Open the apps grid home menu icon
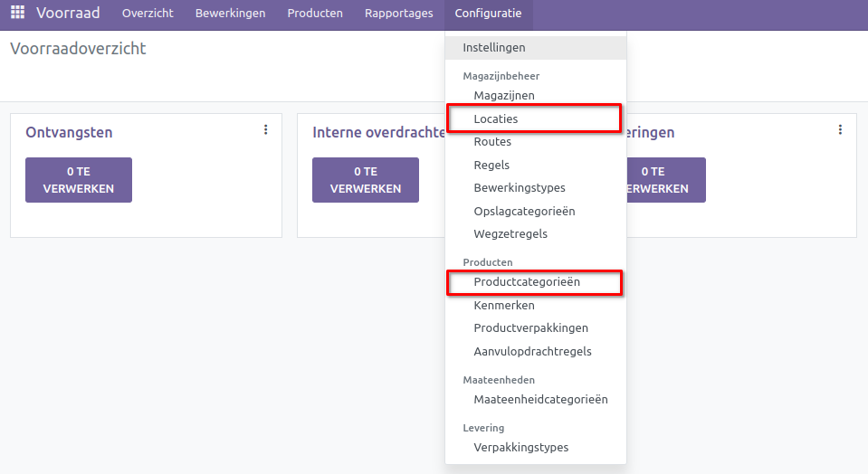The height and width of the screenshot is (474, 868). (17, 14)
